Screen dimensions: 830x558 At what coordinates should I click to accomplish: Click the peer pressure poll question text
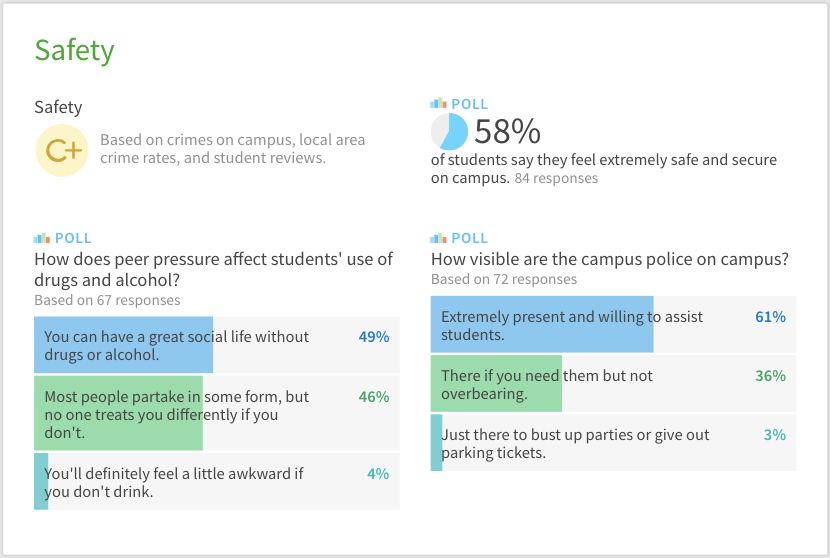[213, 270]
